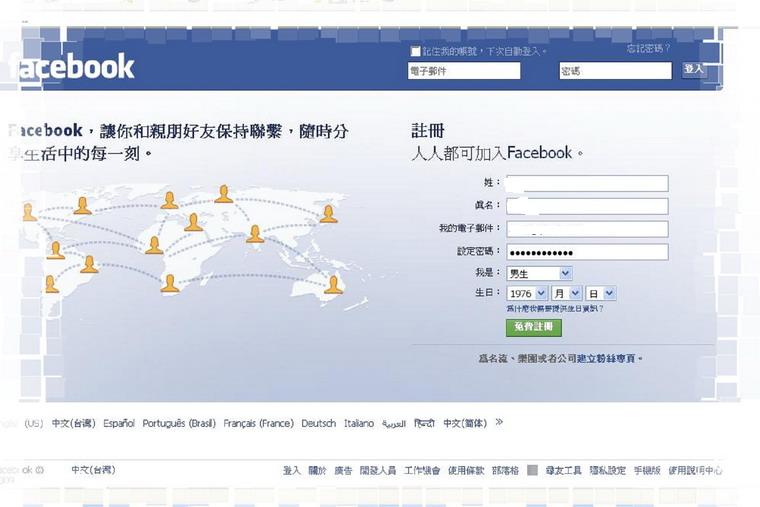Click the 我的電子郵件 input field

coord(587,229)
